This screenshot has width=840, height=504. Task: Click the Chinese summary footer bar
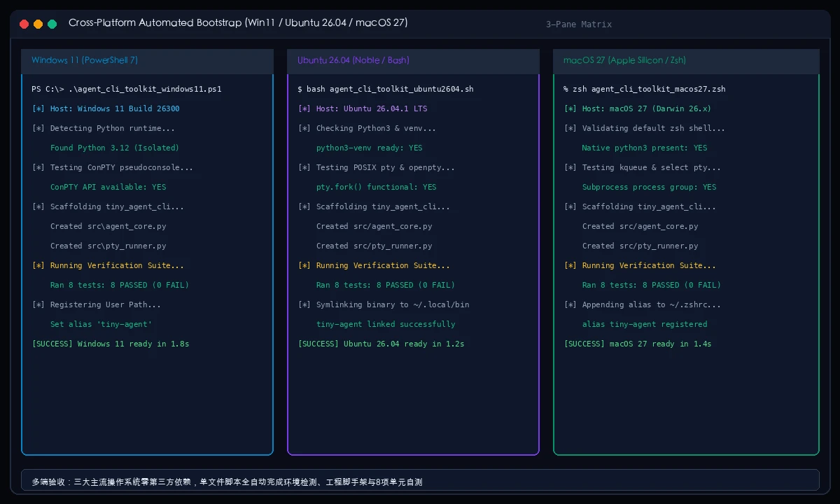(x=420, y=480)
